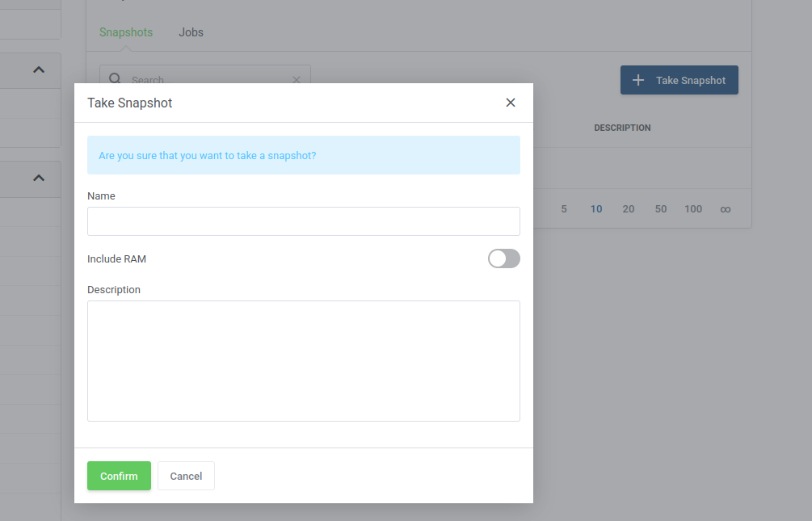The image size is (812, 521).
Task: Confirm taking the snapshot
Action: [x=119, y=476]
